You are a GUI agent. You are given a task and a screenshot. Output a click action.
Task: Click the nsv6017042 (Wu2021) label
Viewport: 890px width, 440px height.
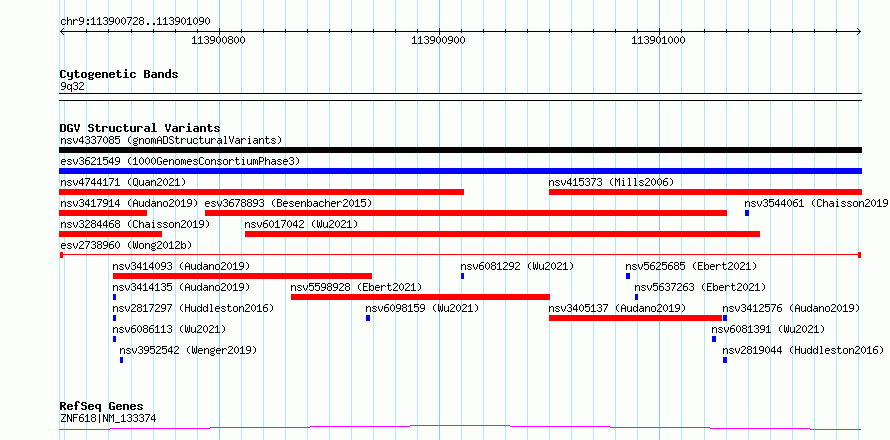[x=301, y=224]
